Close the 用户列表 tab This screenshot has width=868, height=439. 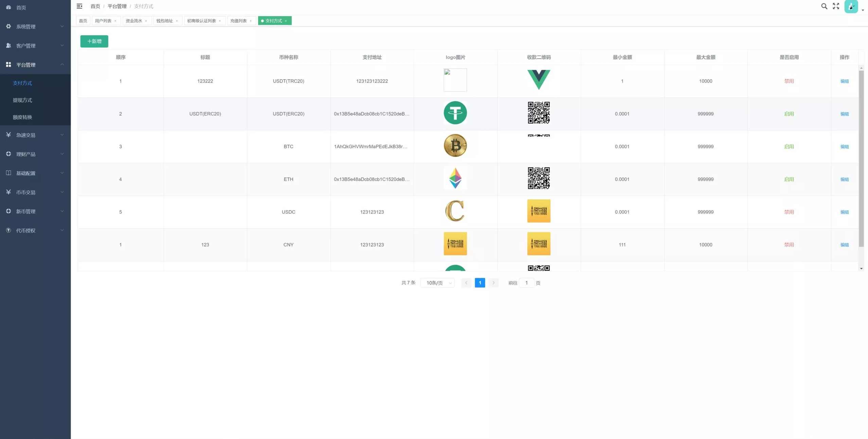116,21
